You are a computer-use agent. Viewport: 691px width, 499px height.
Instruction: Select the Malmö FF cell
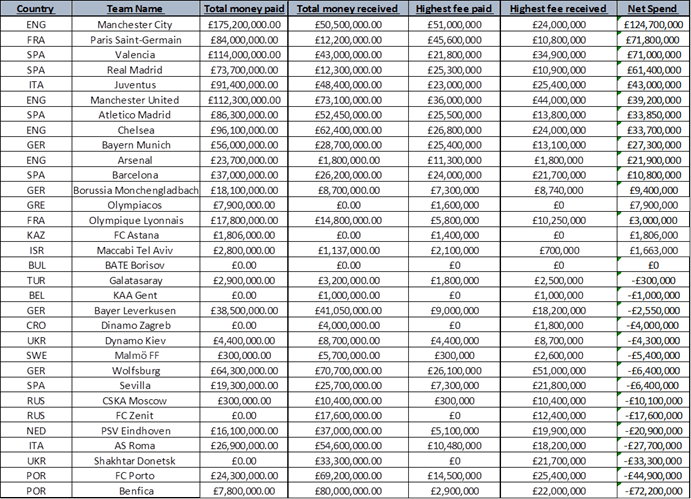[135, 355]
